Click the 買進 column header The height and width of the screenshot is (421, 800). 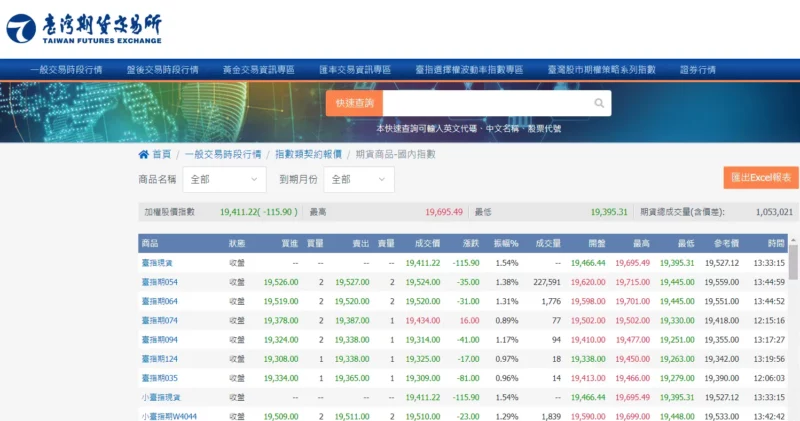coord(290,243)
